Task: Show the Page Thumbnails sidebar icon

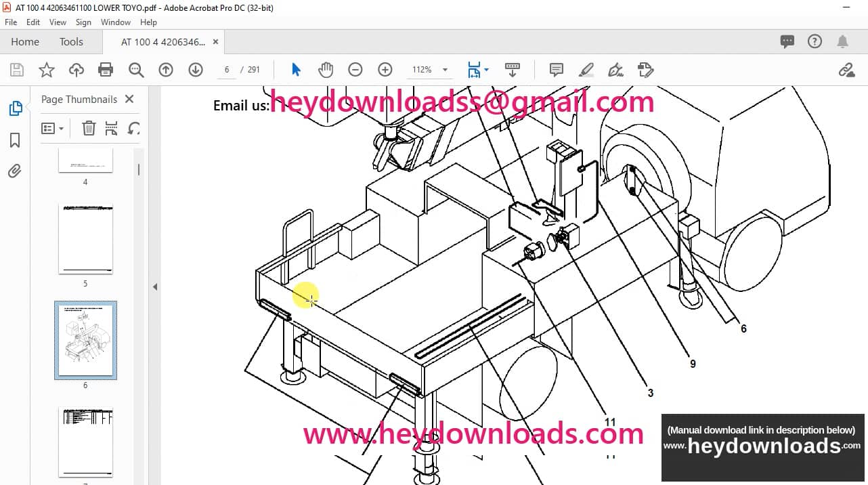Action: coord(15,108)
